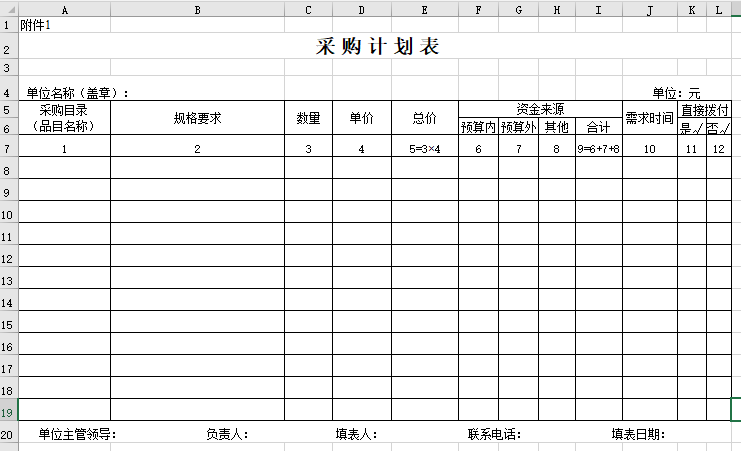Select column E header
The width and height of the screenshot is (741, 451).
(424, 9)
